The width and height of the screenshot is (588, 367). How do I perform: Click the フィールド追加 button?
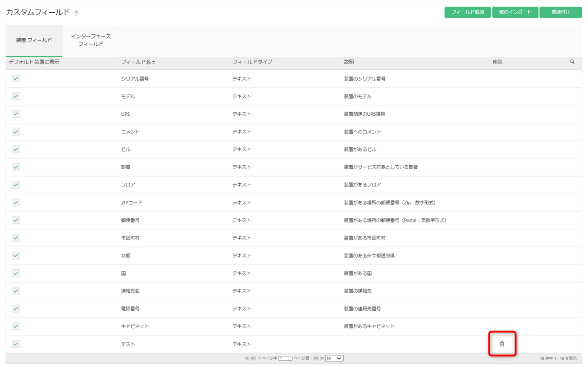click(x=467, y=12)
